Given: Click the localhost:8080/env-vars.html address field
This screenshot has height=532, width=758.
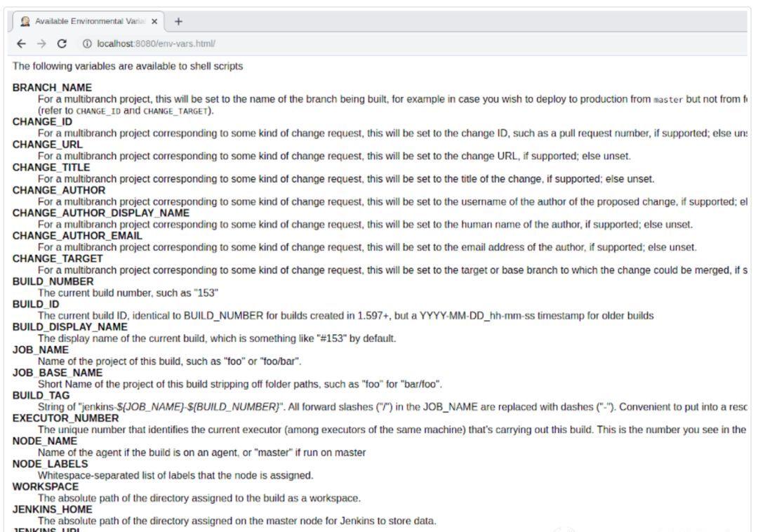Looking at the screenshot, I should click(156, 44).
